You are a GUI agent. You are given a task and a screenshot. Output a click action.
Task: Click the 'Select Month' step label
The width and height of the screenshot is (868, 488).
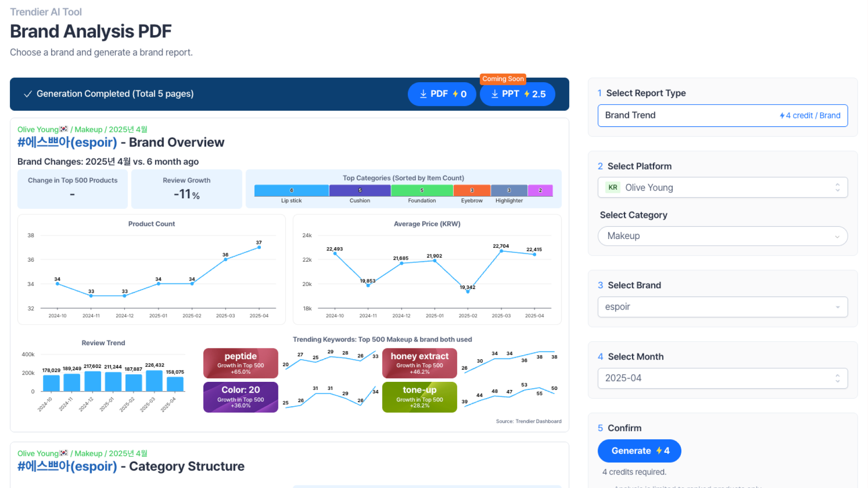point(636,357)
